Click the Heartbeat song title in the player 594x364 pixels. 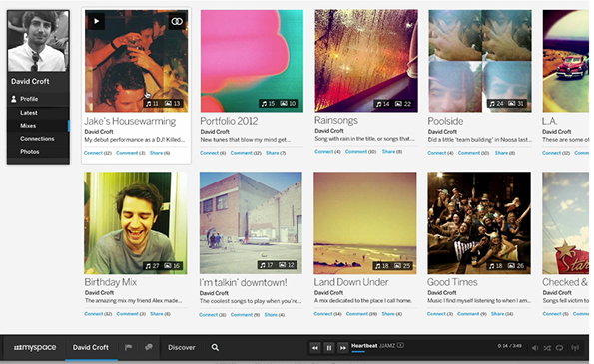tap(364, 345)
